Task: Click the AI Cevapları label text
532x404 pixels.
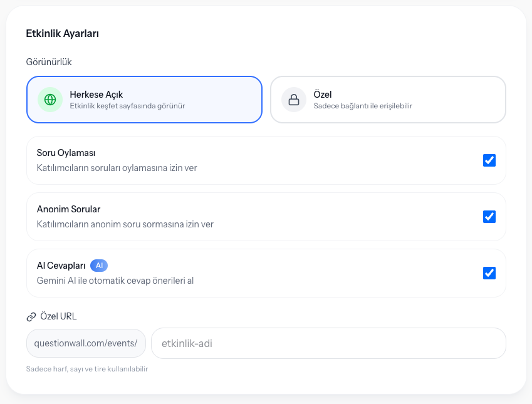Action: [x=61, y=266]
